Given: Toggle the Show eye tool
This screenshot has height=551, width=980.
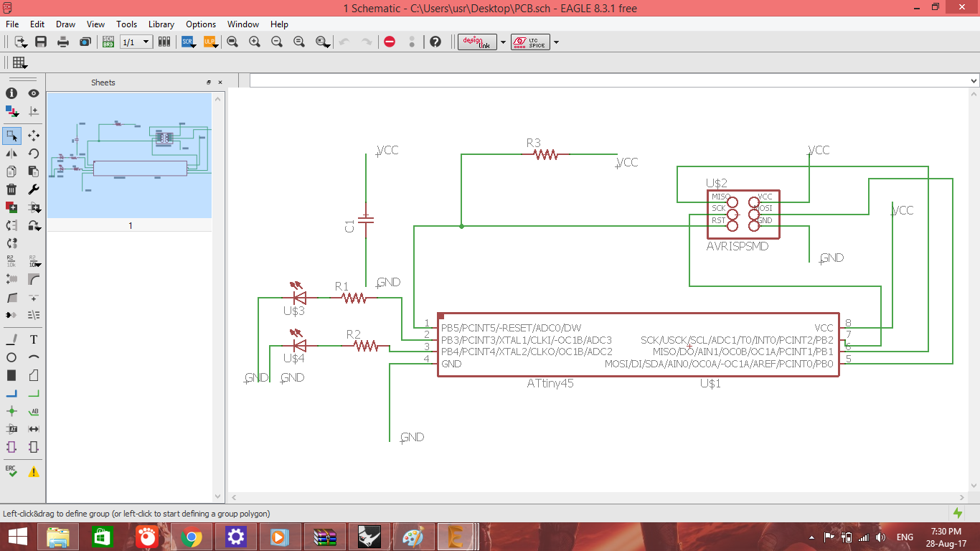Looking at the screenshot, I should coord(34,93).
